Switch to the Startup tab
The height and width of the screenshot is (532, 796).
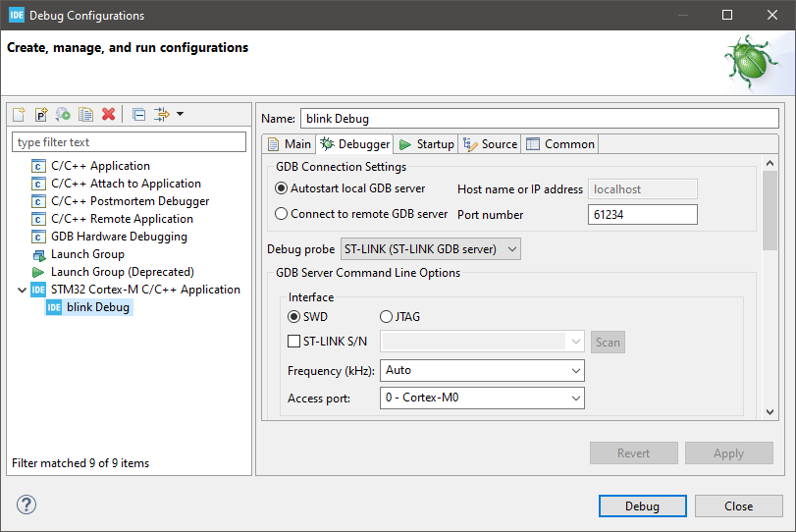426,144
